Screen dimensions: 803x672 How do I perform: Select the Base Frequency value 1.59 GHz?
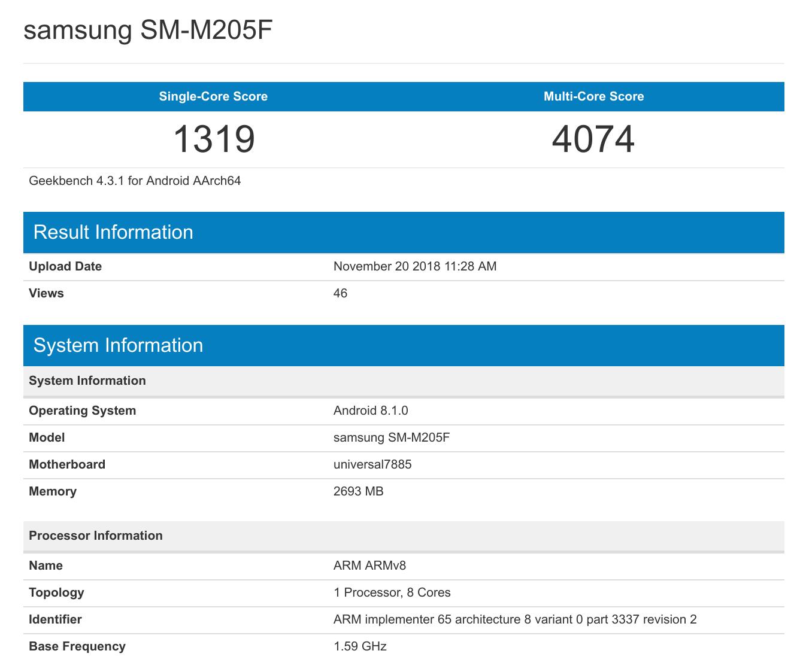[x=360, y=646]
